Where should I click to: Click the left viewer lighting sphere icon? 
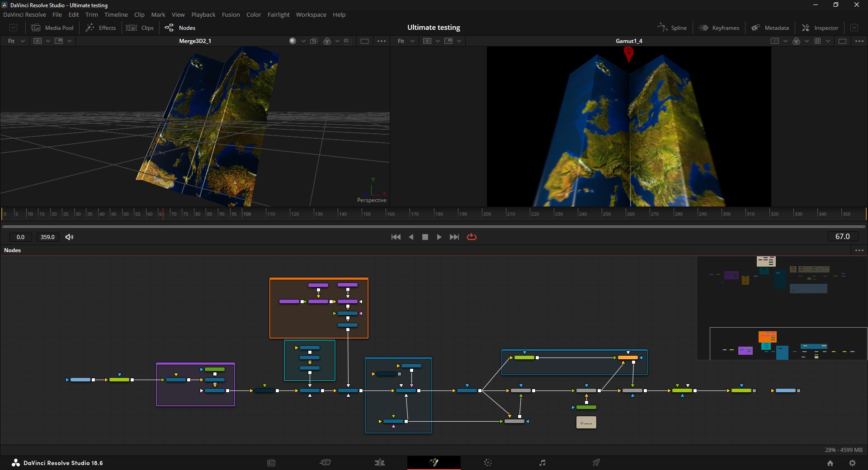pos(292,41)
